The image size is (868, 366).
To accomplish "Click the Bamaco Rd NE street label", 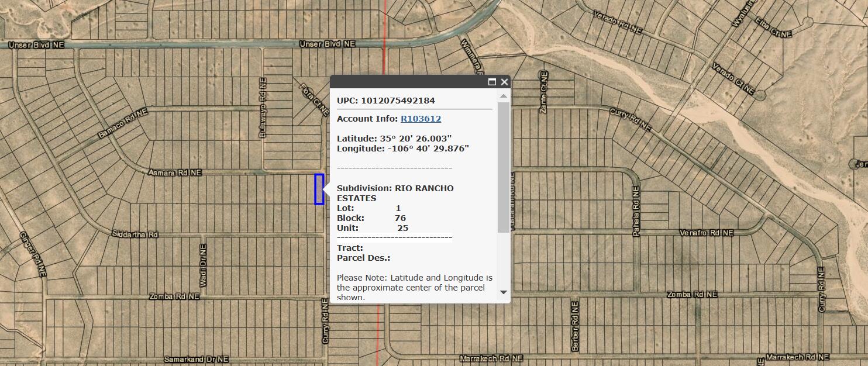I will (x=123, y=123).
